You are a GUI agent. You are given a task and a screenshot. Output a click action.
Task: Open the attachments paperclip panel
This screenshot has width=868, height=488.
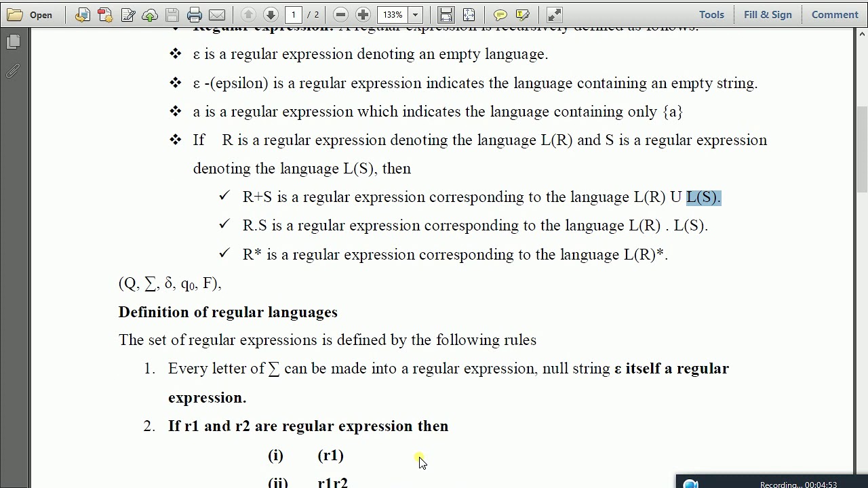point(13,70)
